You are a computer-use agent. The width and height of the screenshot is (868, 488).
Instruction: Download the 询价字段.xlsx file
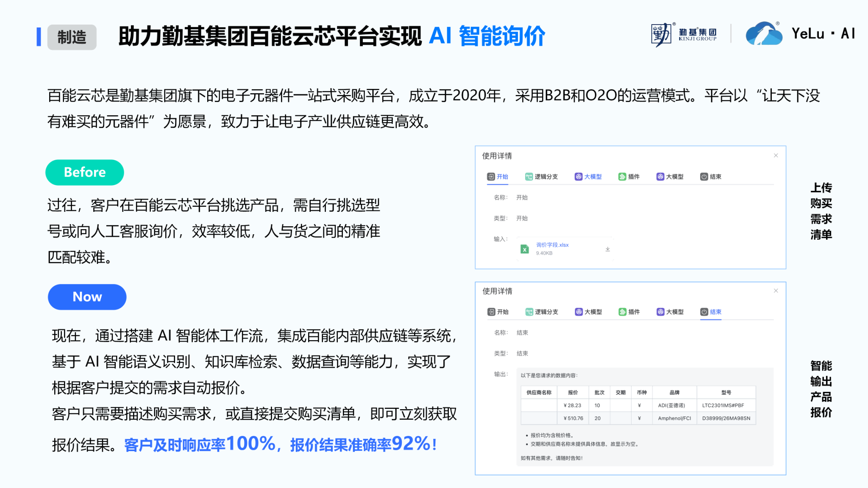coord(607,249)
